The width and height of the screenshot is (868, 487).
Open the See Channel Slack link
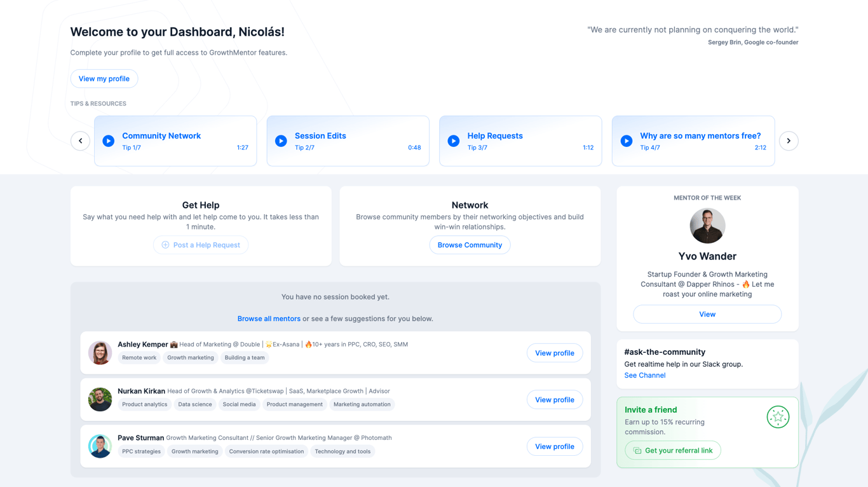(x=644, y=375)
